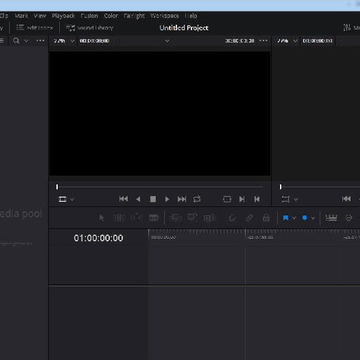Open the Playback menu
Image resolution: width=360 pixels, height=360 pixels.
click(63, 16)
